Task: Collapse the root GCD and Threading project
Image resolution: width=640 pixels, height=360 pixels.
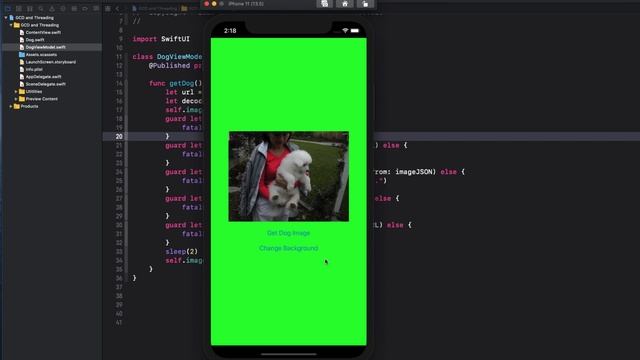Action: pyautogui.click(x=6, y=18)
